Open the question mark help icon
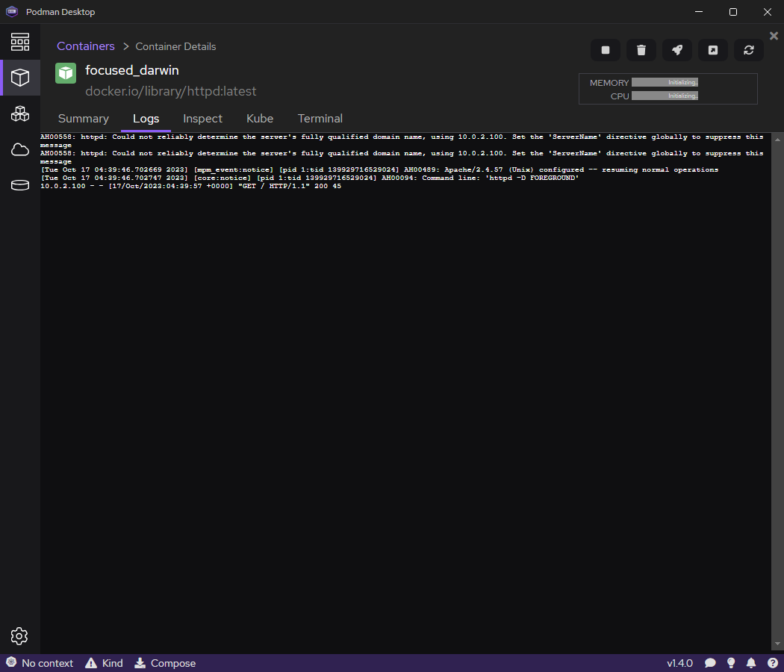This screenshot has height=672, width=784. pyautogui.click(x=772, y=663)
